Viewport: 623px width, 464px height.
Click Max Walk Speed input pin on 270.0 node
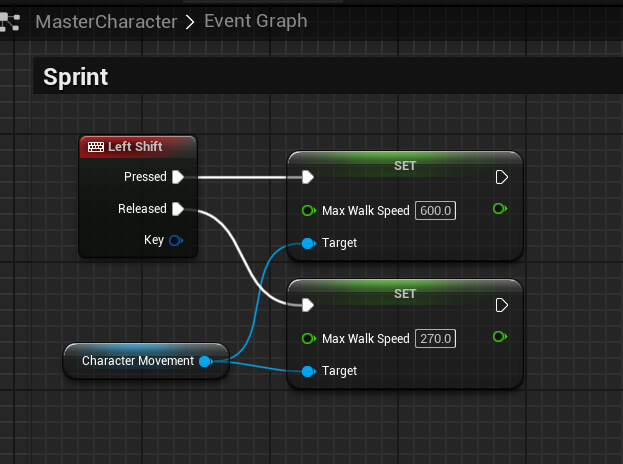coord(309,338)
